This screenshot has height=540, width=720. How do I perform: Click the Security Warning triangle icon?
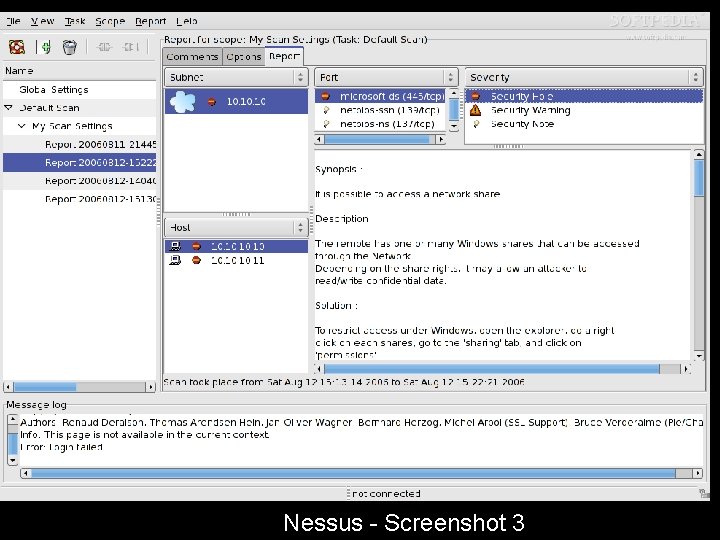tap(476, 110)
